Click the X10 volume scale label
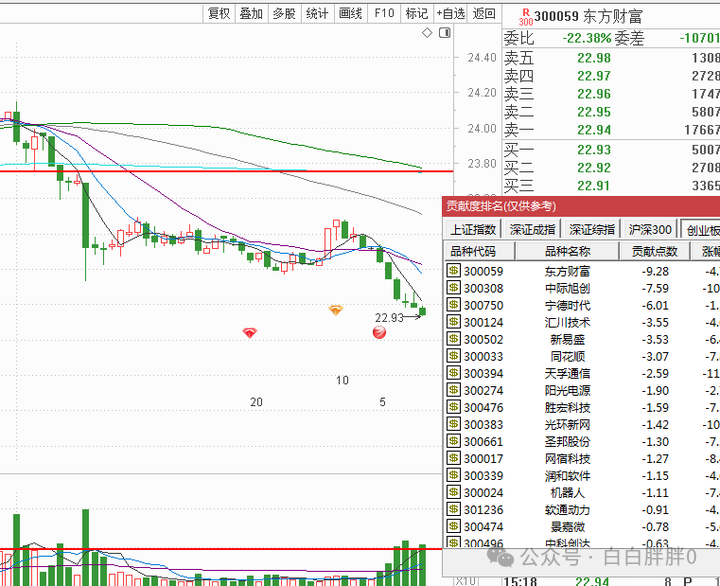The width and height of the screenshot is (720, 586). [467, 581]
